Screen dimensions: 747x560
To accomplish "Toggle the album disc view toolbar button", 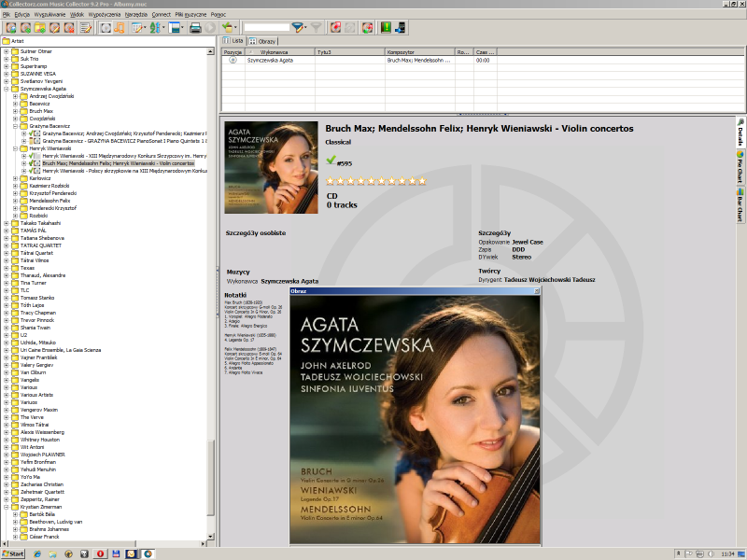I will tap(106, 28).
